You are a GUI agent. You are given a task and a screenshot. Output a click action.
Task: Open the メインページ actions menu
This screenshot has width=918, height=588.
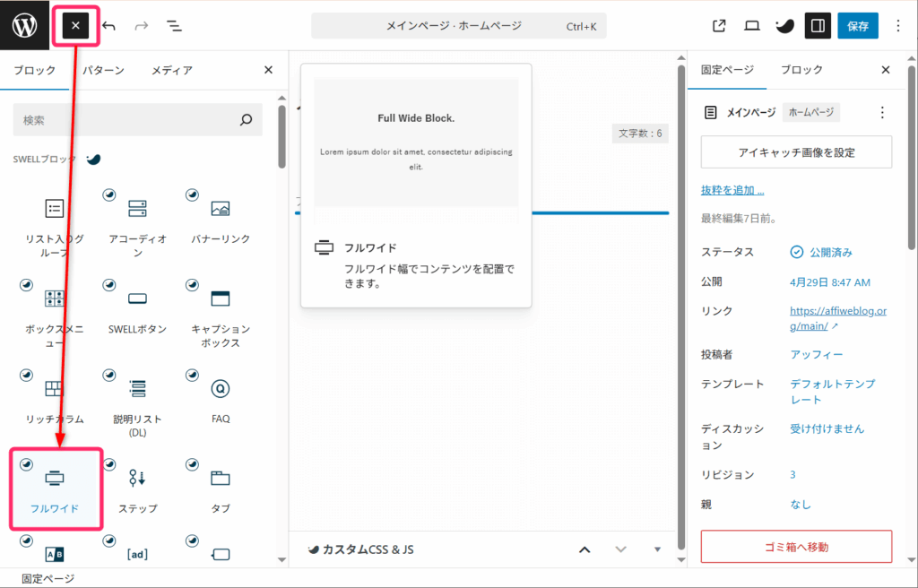[x=882, y=112]
